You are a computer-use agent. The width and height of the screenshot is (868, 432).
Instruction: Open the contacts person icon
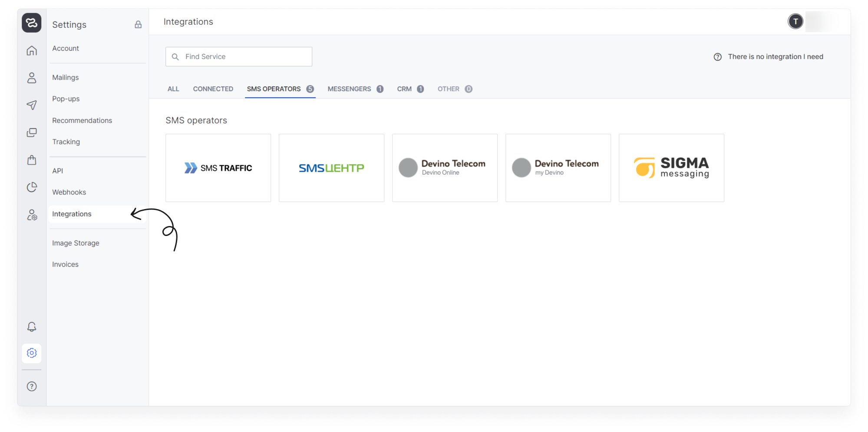coord(32,78)
